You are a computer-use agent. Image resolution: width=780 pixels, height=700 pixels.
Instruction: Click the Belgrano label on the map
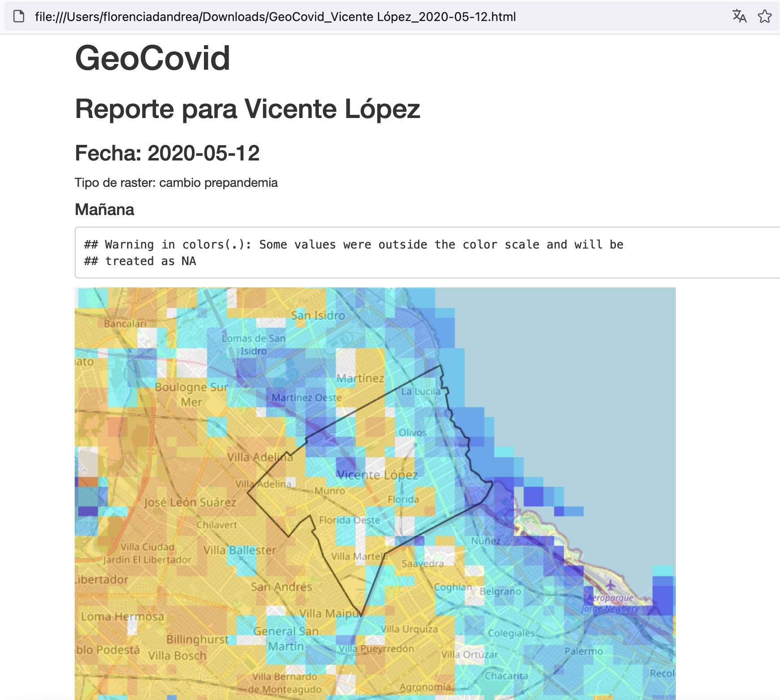[x=500, y=592]
